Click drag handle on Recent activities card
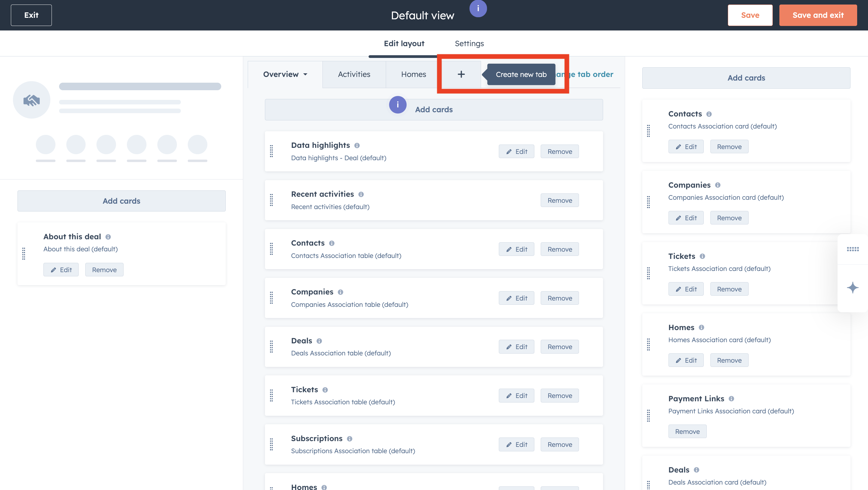868x490 pixels. click(x=271, y=200)
